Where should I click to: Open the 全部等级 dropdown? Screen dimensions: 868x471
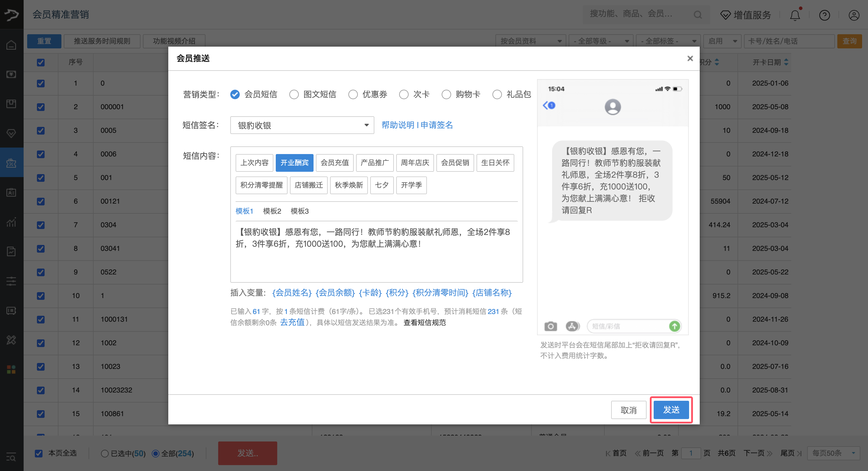(601, 41)
